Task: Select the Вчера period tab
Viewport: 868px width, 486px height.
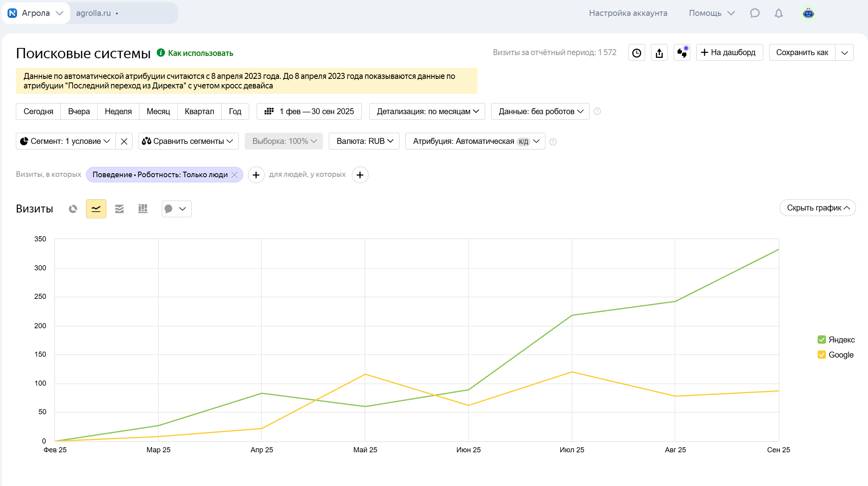Action: [x=79, y=111]
